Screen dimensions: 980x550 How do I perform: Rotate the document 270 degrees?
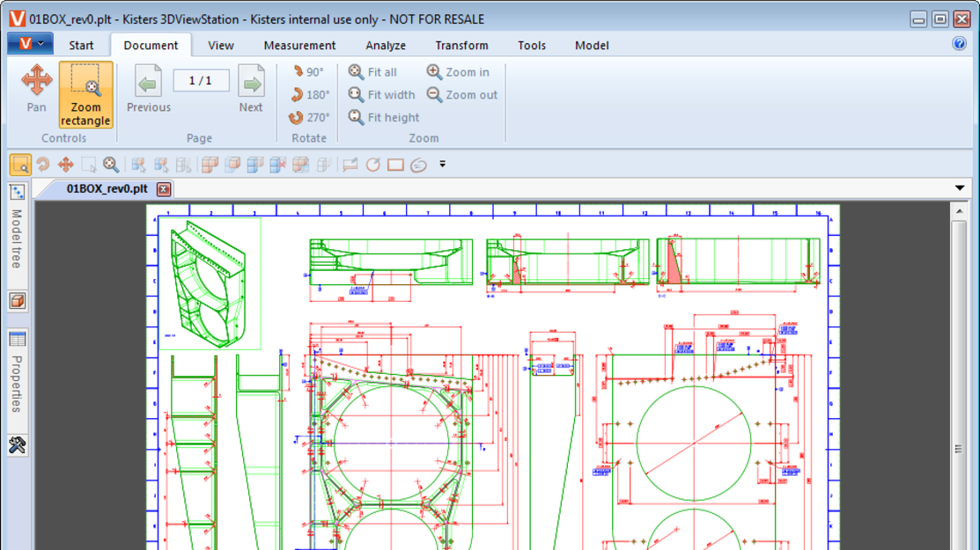(309, 117)
